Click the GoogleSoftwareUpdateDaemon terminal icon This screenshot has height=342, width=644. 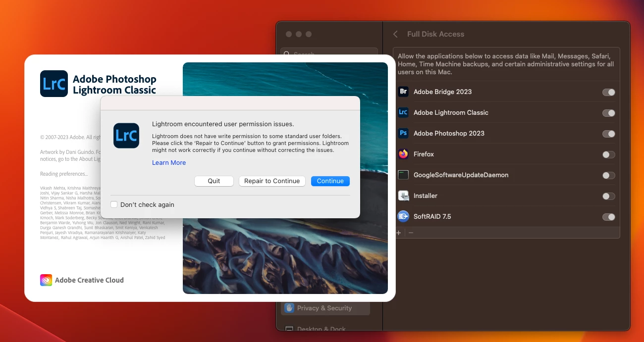point(403,175)
